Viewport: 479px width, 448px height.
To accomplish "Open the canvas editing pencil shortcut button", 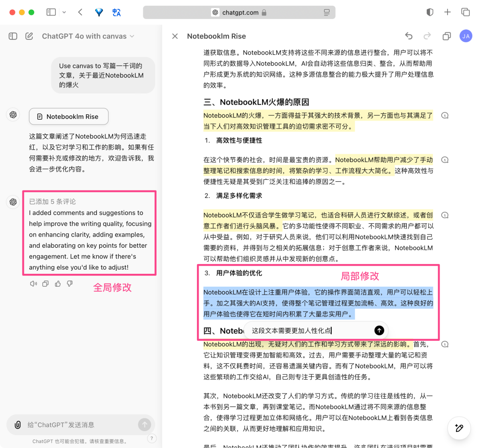I will click(x=459, y=428).
